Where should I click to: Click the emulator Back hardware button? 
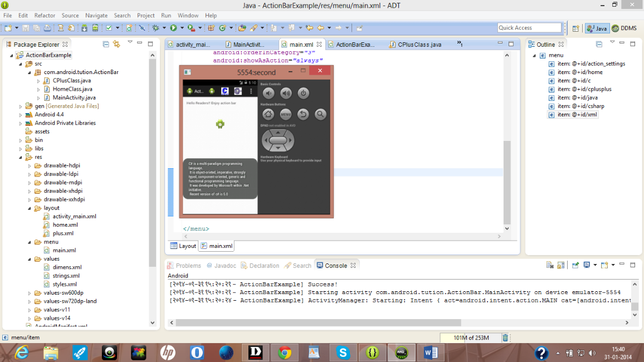pos(303,114)
